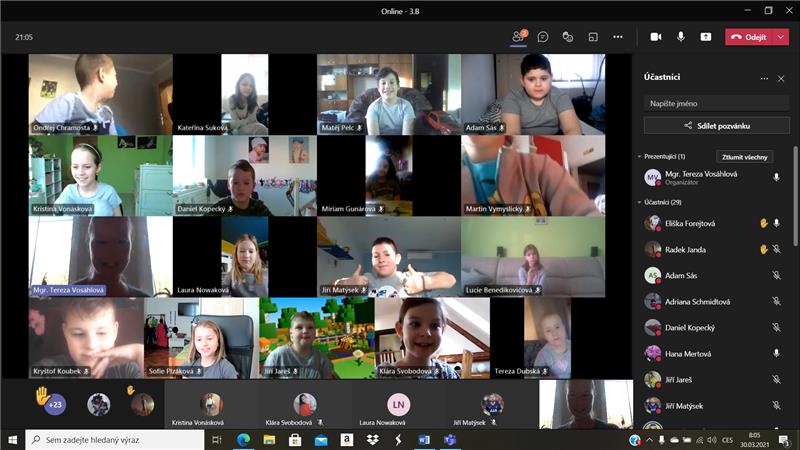Select Matěj Pelc video tile
The image size is (800, 450).
click(x=389, y=94)
